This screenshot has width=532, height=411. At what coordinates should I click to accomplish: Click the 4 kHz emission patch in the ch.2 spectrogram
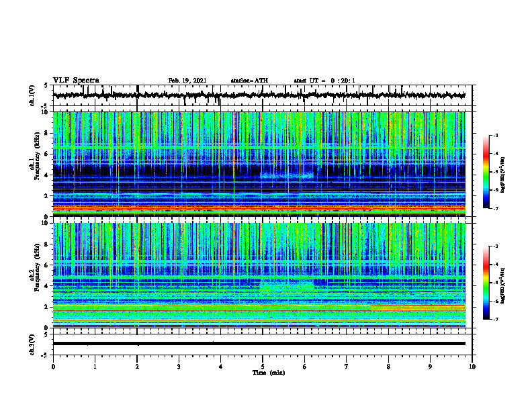tap(287, 286)
